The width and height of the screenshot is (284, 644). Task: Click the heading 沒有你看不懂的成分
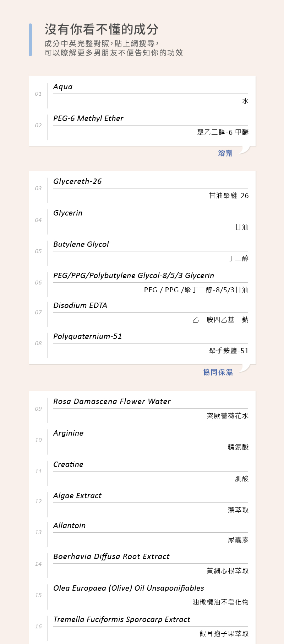coord(102,30)
